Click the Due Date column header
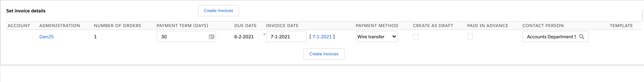 pos(245,26)
